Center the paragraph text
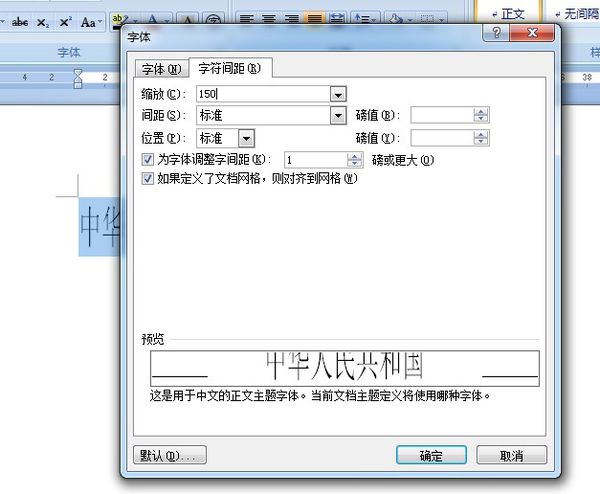The image size is (600, 494). [269, 19]
